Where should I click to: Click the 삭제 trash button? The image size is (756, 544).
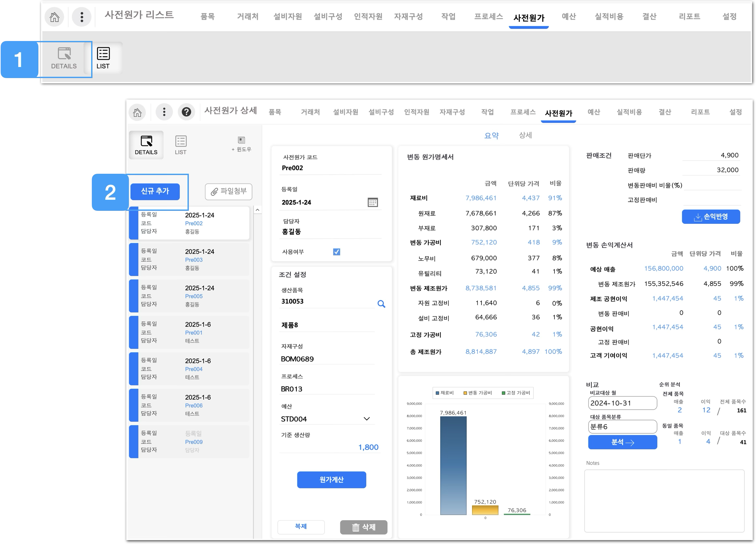pyautogui.click(x=363, y=527)
